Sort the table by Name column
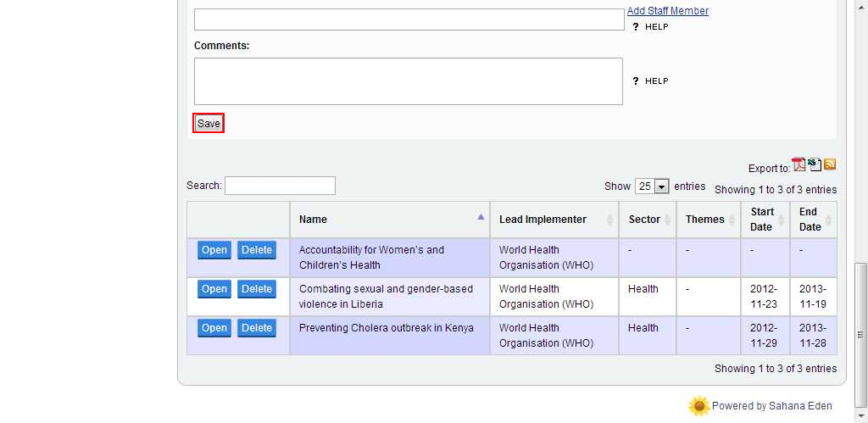Screen dimensions: 868x423 [x=389, y=220]
